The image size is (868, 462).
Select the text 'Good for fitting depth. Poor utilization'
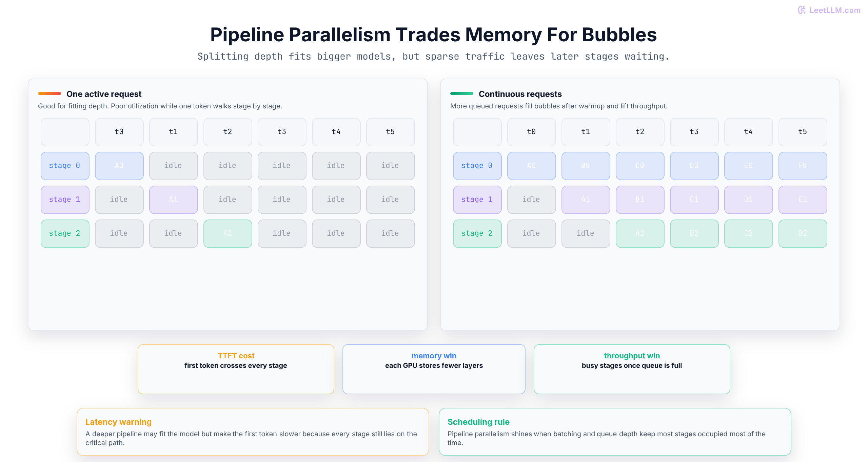point(98,106)
